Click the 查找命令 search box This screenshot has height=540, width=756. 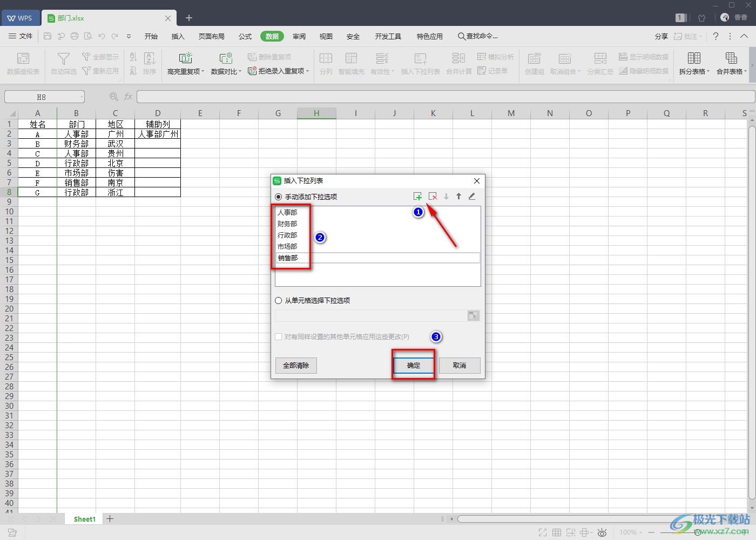pyautogui.click(x=478, y=36)
